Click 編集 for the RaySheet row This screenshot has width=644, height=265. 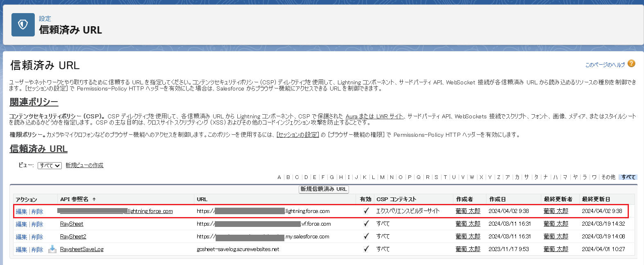click(x=21, y=224)
